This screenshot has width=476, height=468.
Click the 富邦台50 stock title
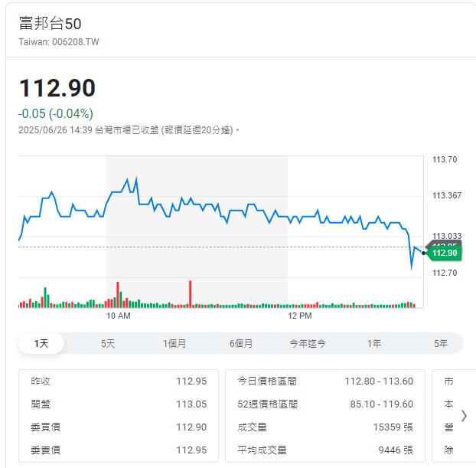click(x=50, y=24)
